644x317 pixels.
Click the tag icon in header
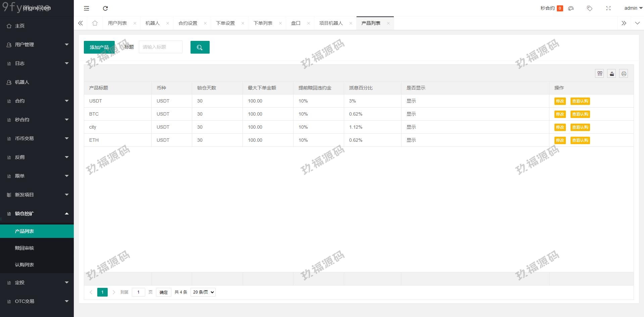(589, 8)
